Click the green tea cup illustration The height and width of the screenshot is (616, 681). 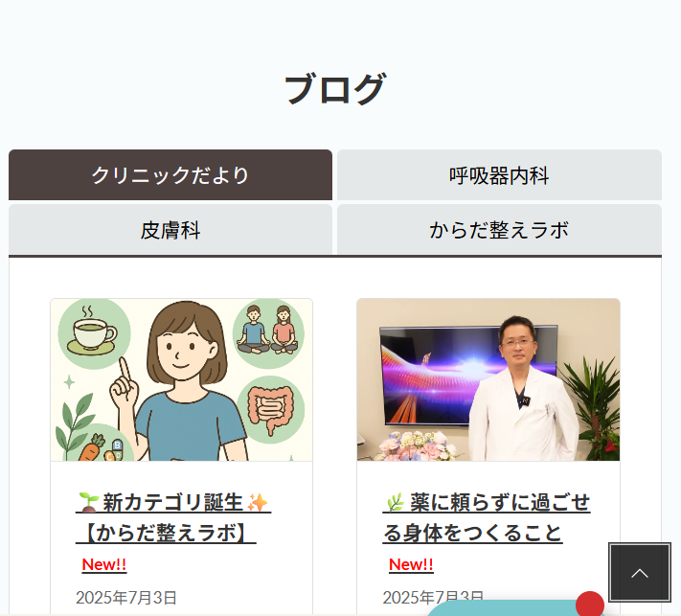click(x=94, y=333)
